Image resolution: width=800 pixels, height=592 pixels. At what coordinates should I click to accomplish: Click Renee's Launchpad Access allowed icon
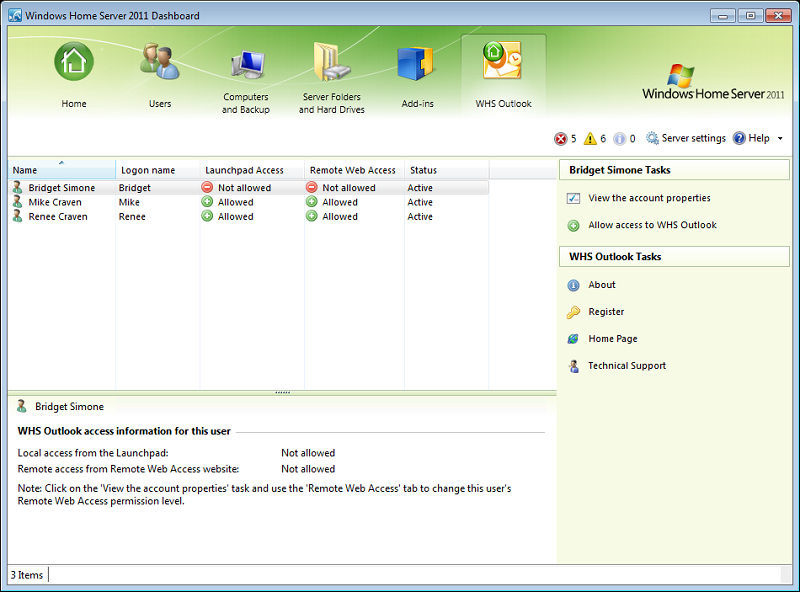[207, 216]
